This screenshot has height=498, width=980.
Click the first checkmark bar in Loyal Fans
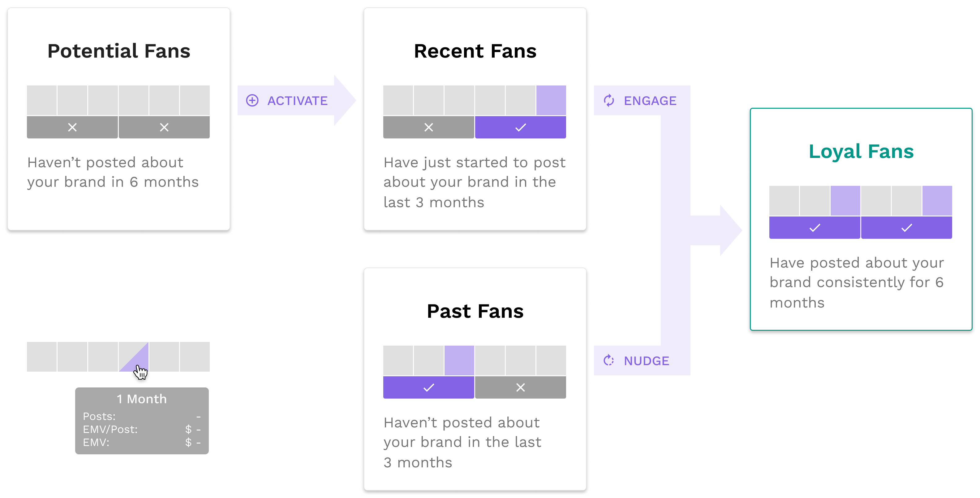point(815,228)
